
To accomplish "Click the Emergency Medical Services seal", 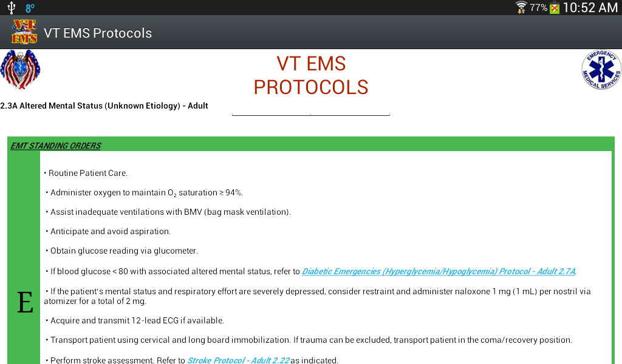I will coord(601,69).
